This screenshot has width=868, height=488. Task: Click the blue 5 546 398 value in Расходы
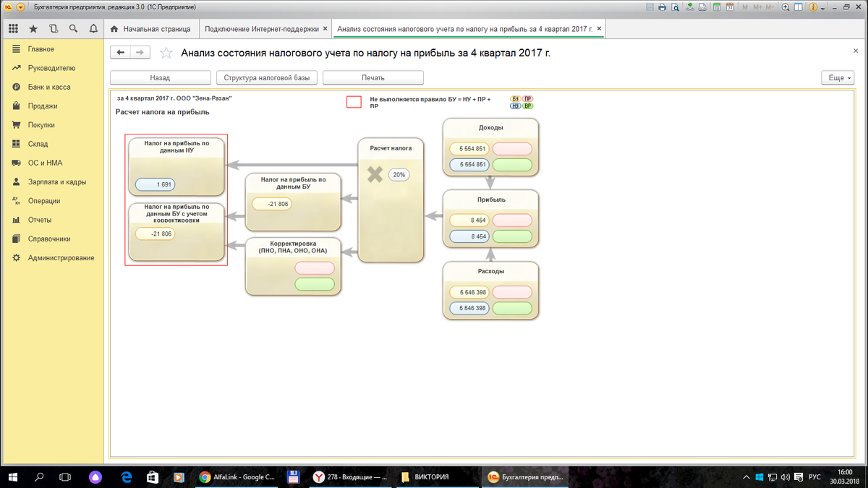coord(469,308)
